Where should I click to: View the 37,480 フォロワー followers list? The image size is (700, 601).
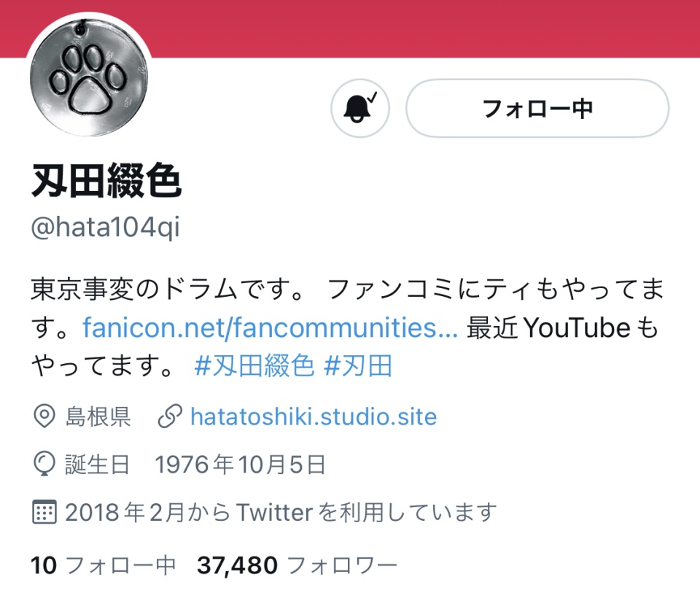point(297,565)
